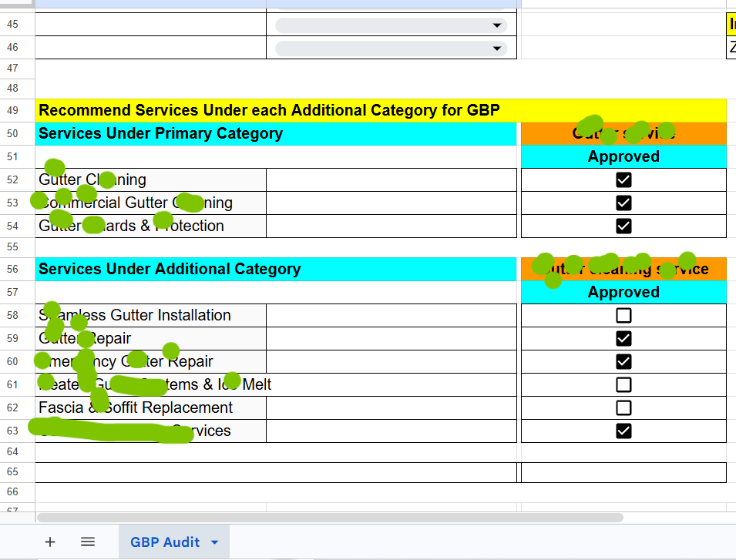This screenshot has height=560, width=736.
Task: Click the row 49 header number
Action: (x=12, y=110)
